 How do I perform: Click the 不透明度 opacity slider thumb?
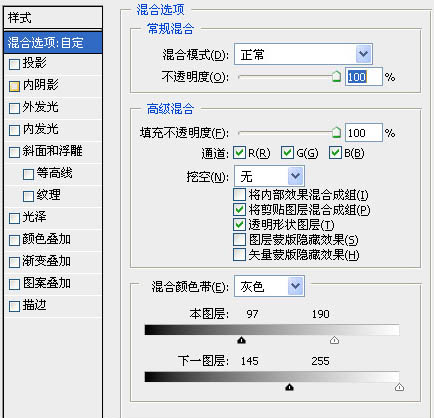pos(336,76)
